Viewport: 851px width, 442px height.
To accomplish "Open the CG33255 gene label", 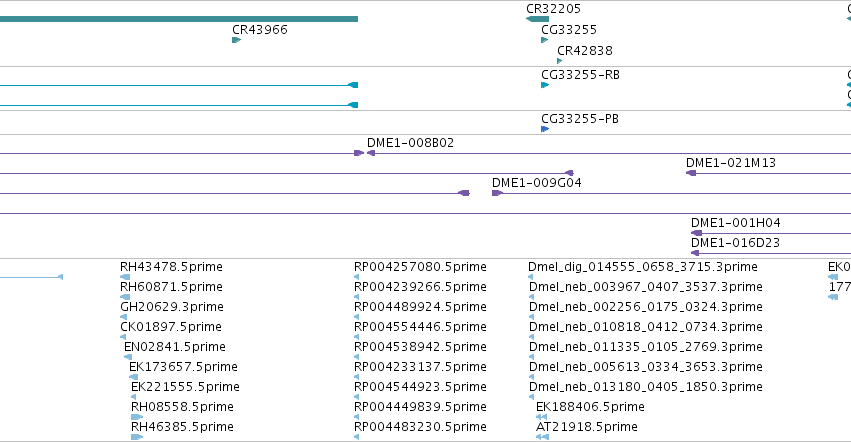I will point(569,29).
